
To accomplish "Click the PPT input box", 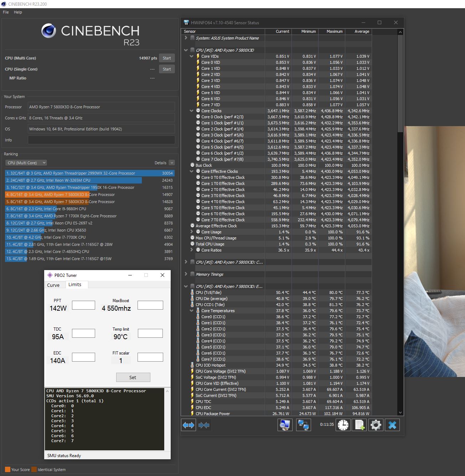I will [83, 305].
